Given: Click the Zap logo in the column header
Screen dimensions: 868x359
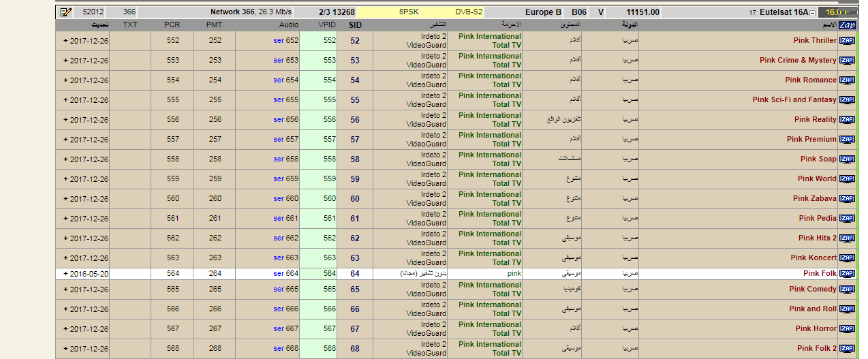Looking at the screenshot, I should [x=847, y=25].
